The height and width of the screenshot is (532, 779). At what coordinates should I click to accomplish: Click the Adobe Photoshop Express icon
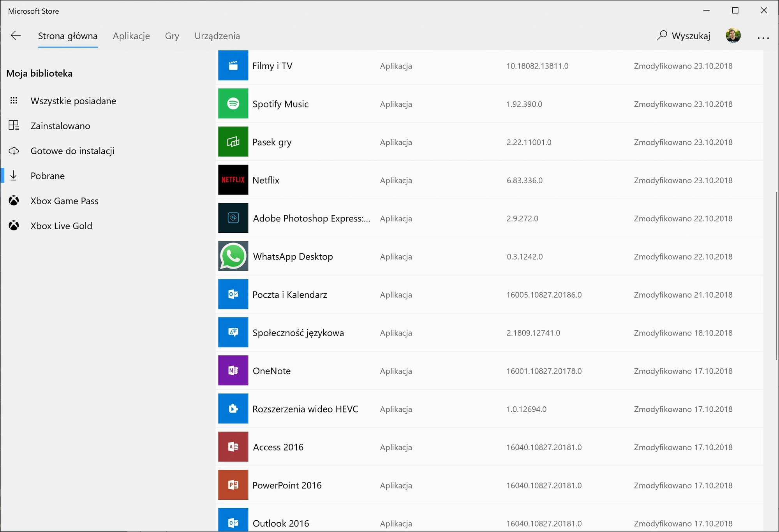[x=233, y=218]
